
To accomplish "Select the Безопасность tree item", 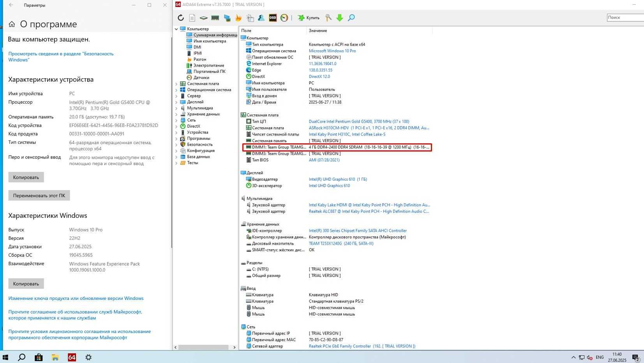I will pos(196,144).
